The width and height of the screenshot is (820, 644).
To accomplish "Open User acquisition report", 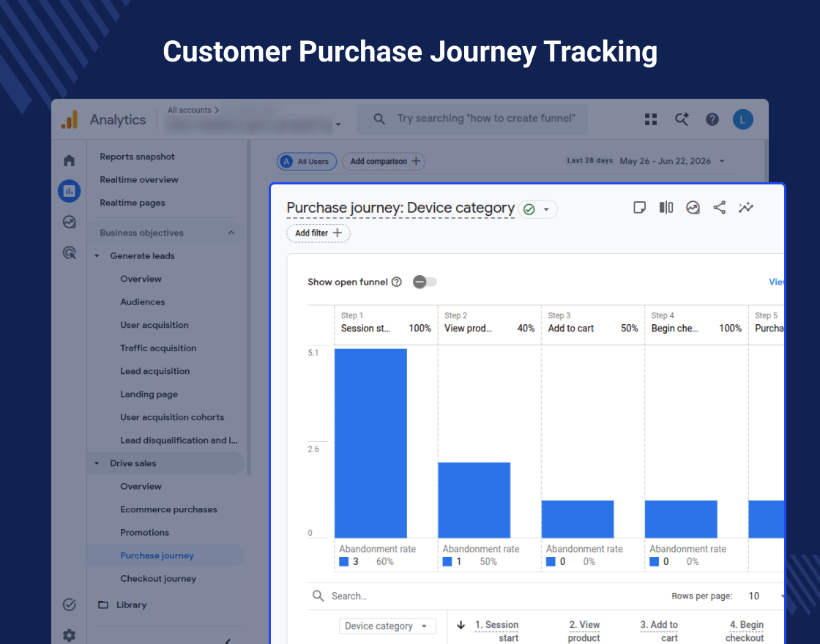I will [x=154, y=325].
